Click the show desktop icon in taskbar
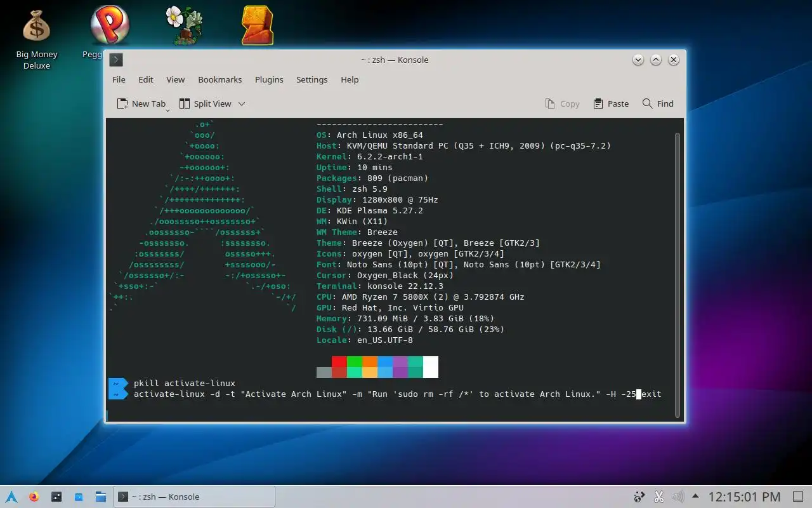Screen dimensions: 812x508 (x=798, y=497)
